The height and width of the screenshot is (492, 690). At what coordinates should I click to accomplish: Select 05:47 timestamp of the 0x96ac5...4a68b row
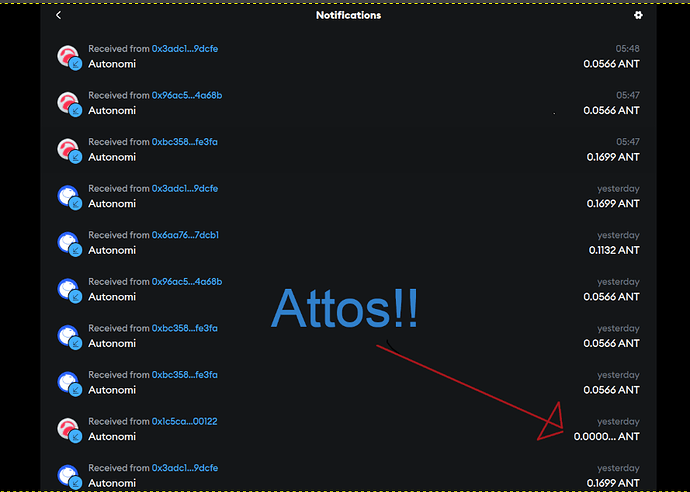click(628, 95)
